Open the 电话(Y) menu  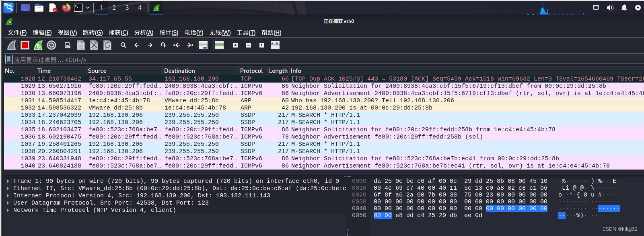point(194,33)
